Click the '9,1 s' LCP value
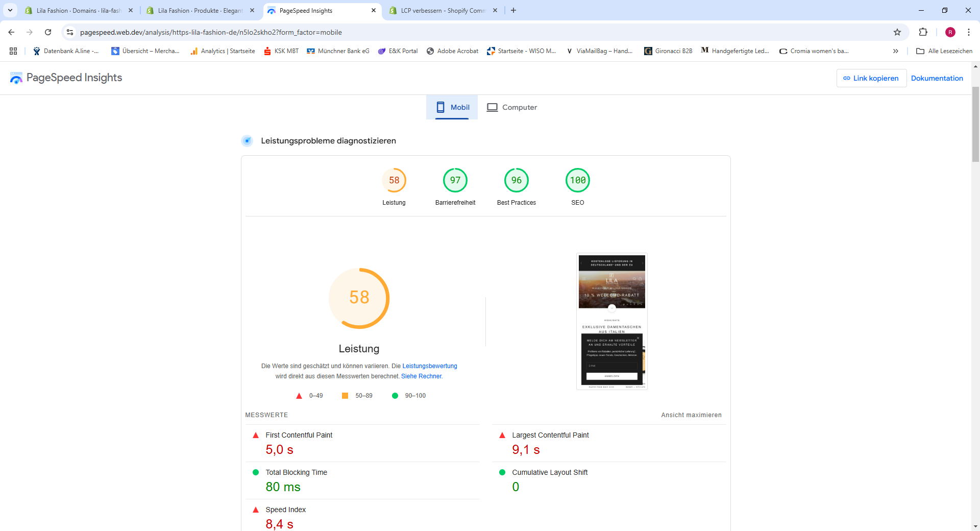Viewport: 980px width, 531px height. [x=526, y=450]
